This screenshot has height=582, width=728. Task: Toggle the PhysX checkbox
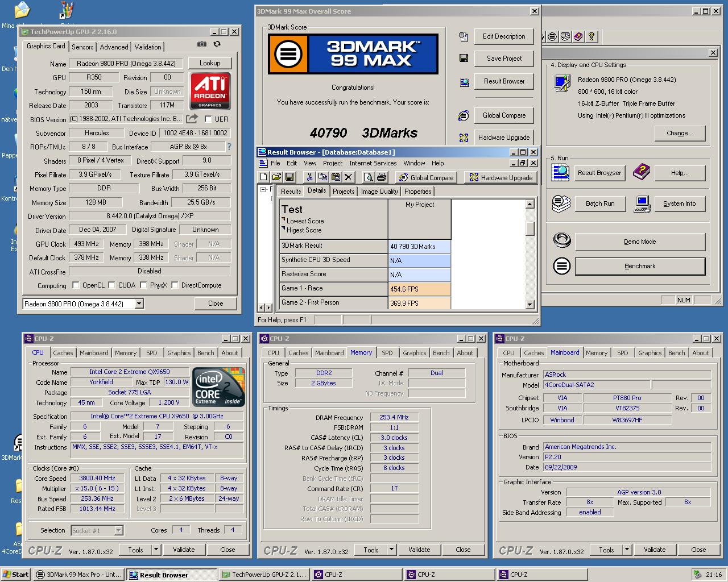click(143, 285)
